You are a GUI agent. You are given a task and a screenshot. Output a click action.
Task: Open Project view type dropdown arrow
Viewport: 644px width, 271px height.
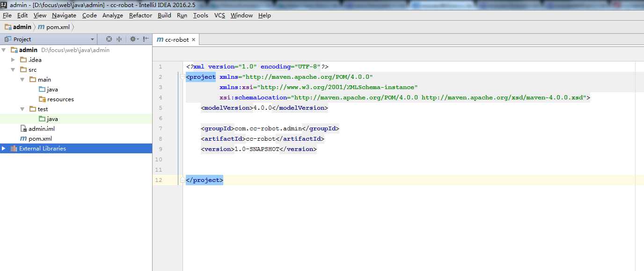tap(92, 39)
